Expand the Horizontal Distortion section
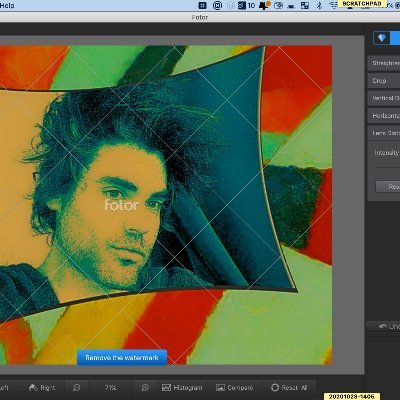 click(384, 116)
